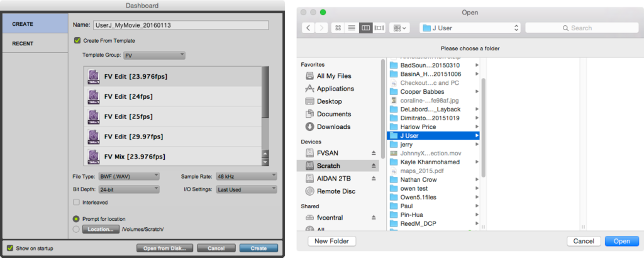Expand the Cooper Babbes folder arrow
This screenshot has width=644, height=258.
coord(477,92)
